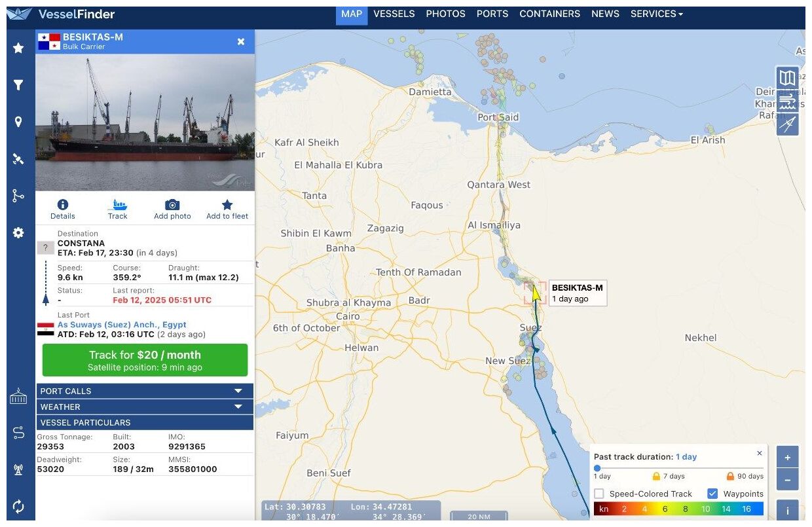Image resolution: width=812 pixels, height=527 pixels.
Task: Collapse the VESSEL PARTICULARS section
Action: 145,422
